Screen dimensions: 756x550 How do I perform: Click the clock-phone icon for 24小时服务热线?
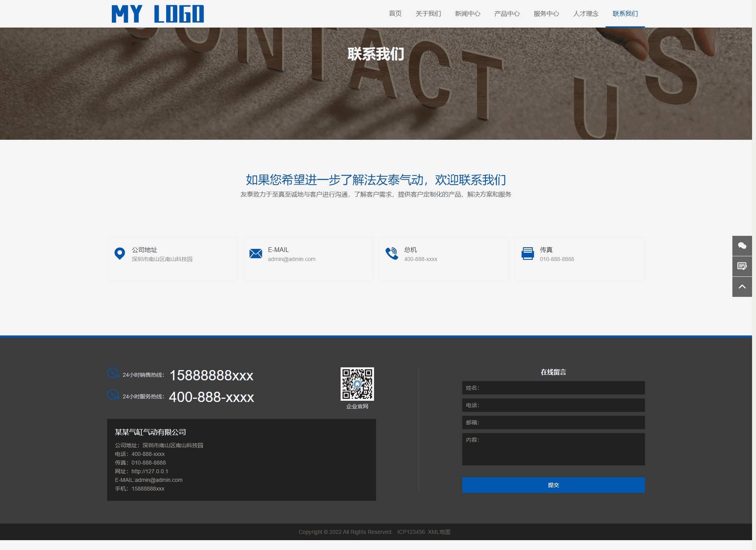point(113,394)
